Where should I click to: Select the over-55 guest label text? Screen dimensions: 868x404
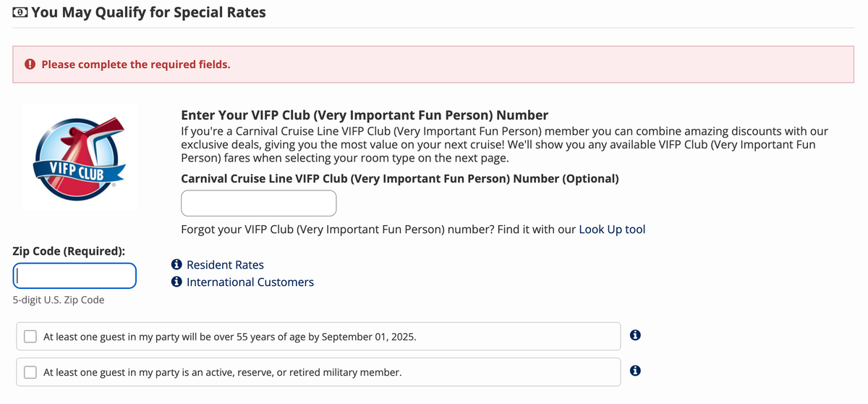pyautogui.click(x=230, y=337)
